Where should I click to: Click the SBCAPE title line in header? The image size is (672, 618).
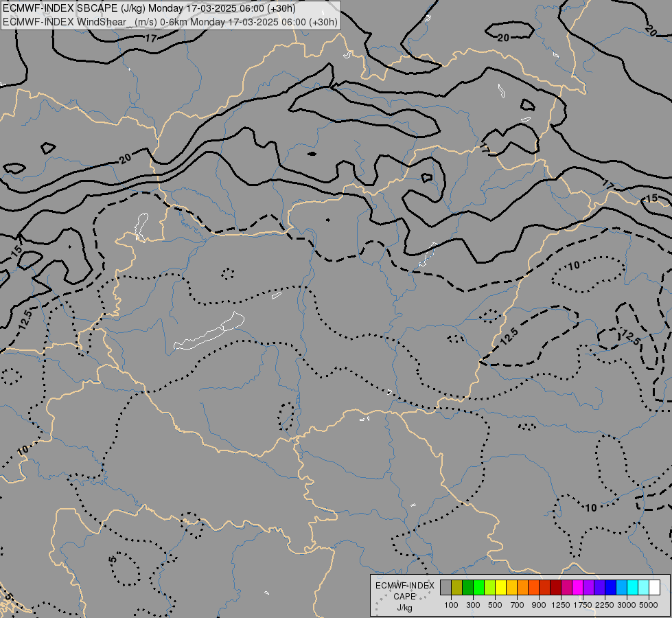(149, 8)
